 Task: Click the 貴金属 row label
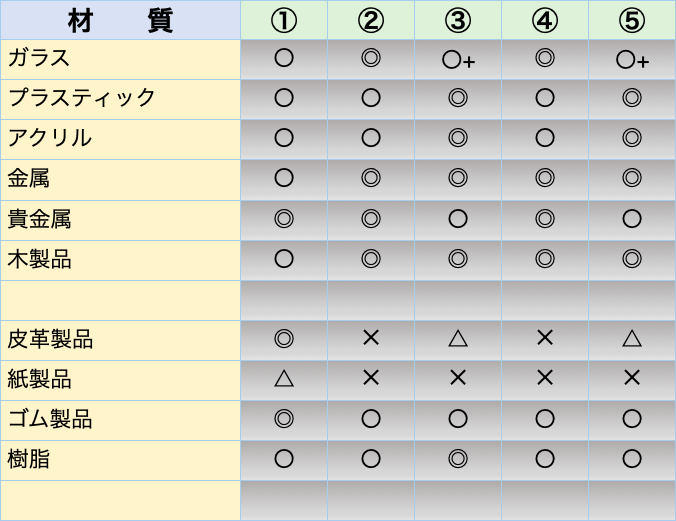coord(40,219)
